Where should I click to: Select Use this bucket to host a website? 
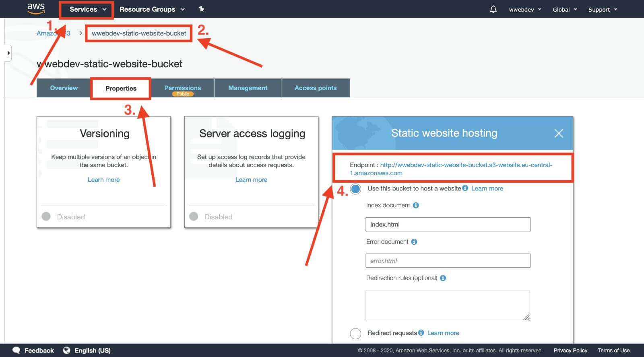[355, 189]
